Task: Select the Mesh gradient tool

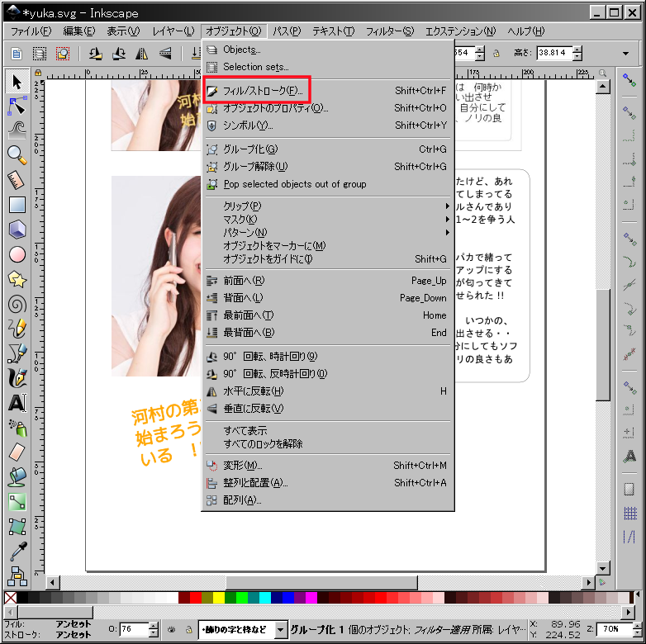Action: tap(17, 527)
